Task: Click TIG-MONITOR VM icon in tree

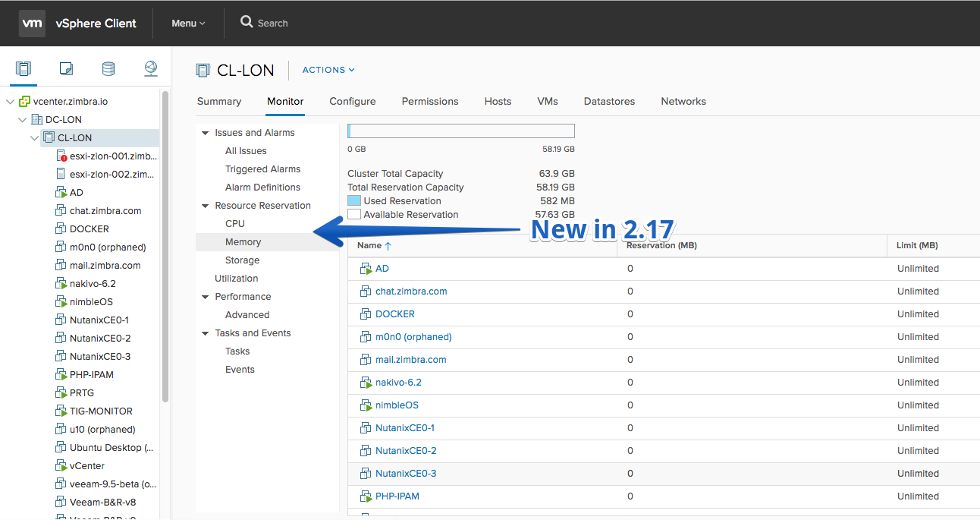Action: [61, 411]
